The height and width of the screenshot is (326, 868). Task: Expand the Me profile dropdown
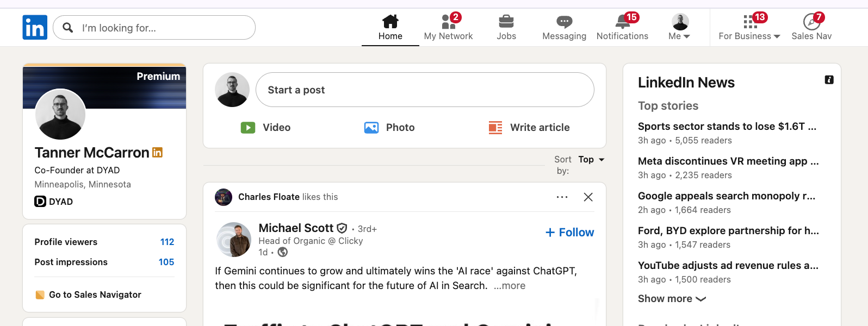point(680,27)
